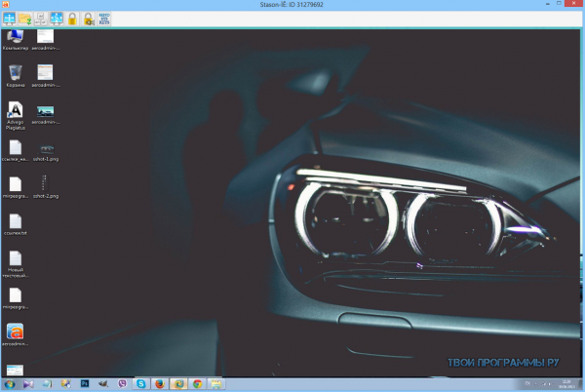This screenshot has width=585, height=392.
Task: Select the topmost aeroadmin image thumbnail
Action: pyautogui.click(x=46, y=40)
